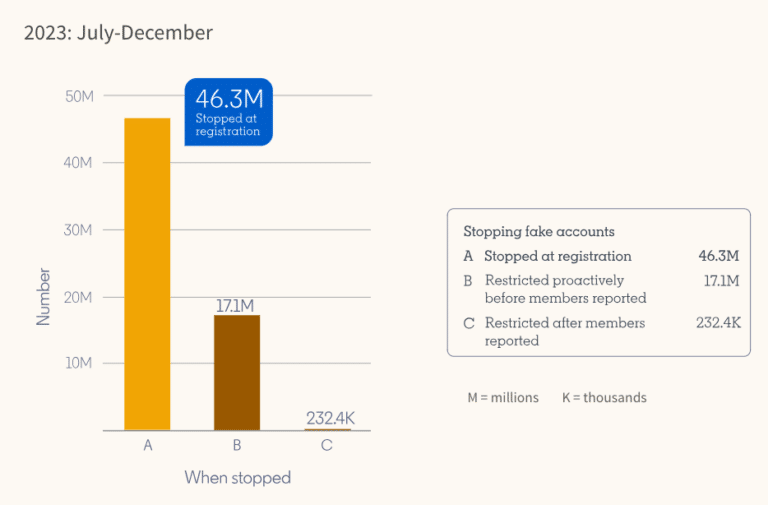Screen dimensions: 768x505
Task: Click the x-axis label C
Action: click(x=327, y=446)
